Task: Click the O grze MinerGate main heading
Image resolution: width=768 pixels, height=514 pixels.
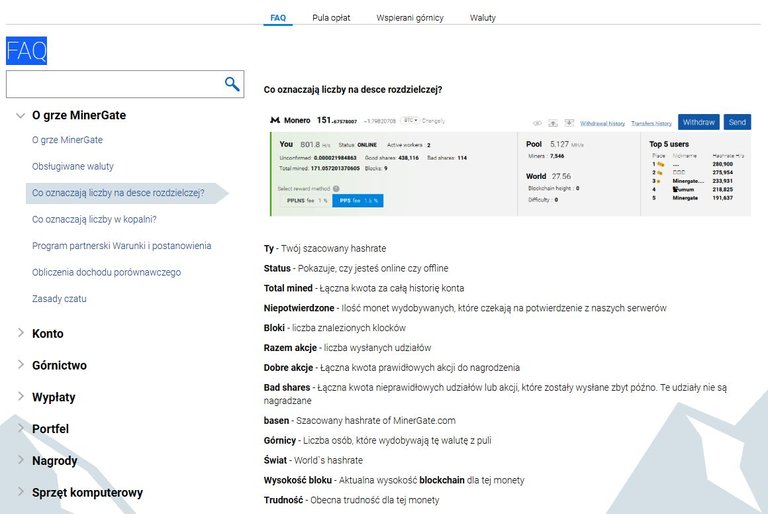Action: (79, 116)
